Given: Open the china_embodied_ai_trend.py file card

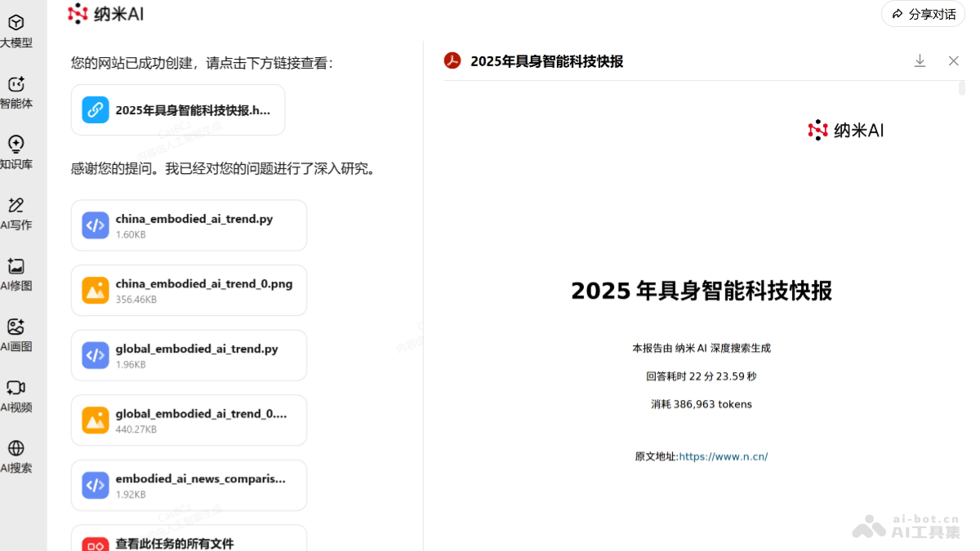Looking at the screenshot, I should [189, 225].
